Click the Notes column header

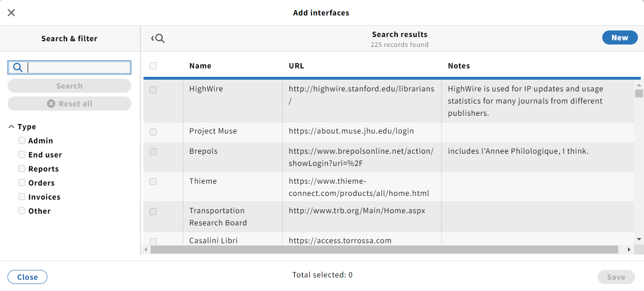(459, 66)
